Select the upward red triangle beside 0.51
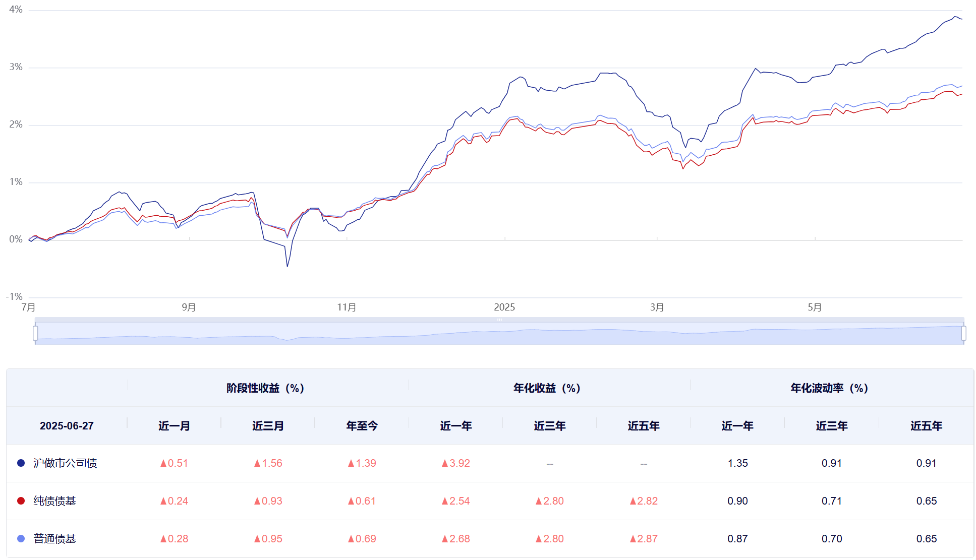This screenshot has width=976, height=560. coord(163,463)
